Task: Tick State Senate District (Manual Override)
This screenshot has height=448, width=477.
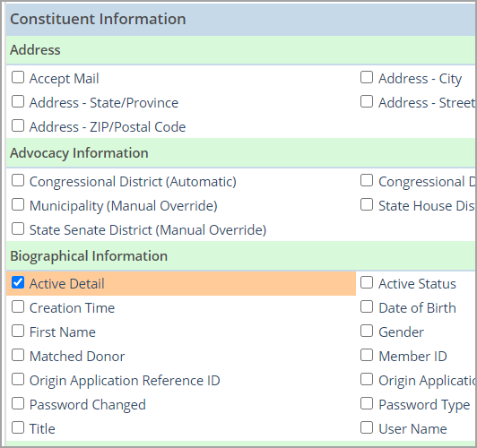Action: point(18,228)
